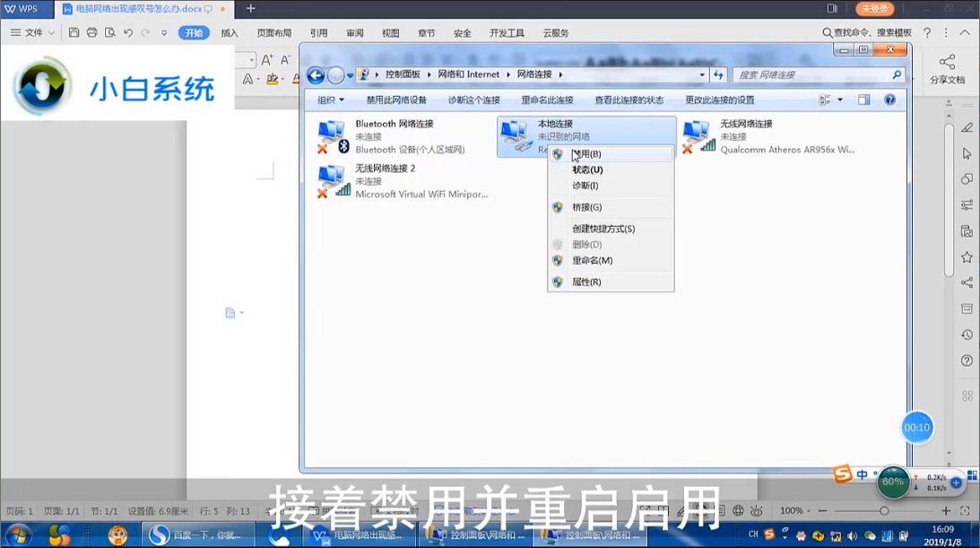Collapse the WPS ribbon chevron

point(965,32)
